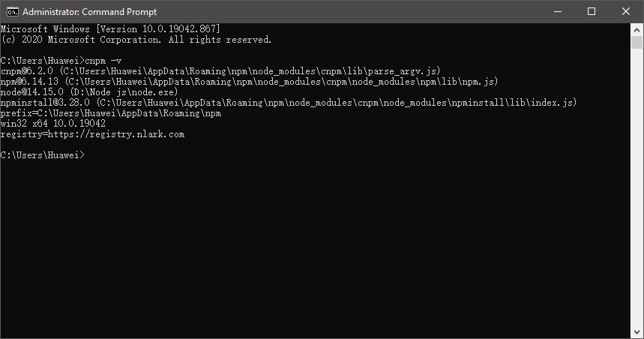Open the Command Prompt system menu icon

tap(10, 11)
